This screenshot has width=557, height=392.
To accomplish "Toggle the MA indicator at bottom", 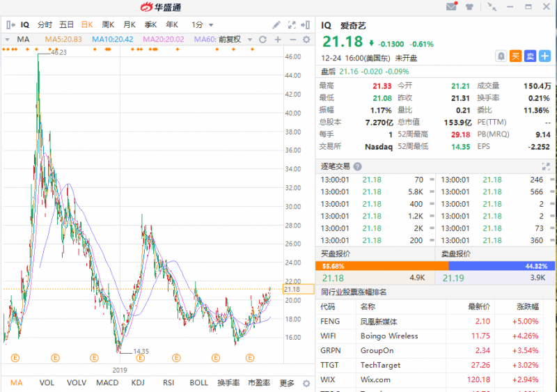I will click(x=16, y=383).
